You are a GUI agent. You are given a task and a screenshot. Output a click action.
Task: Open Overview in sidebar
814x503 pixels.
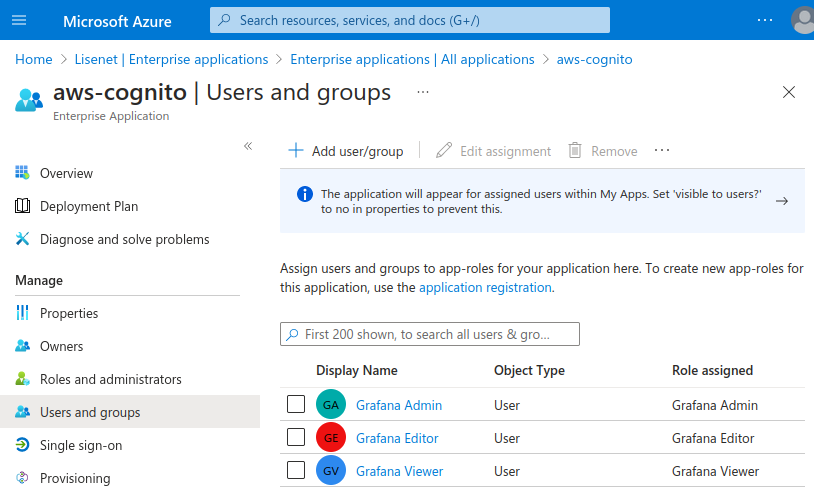[66, 173]
